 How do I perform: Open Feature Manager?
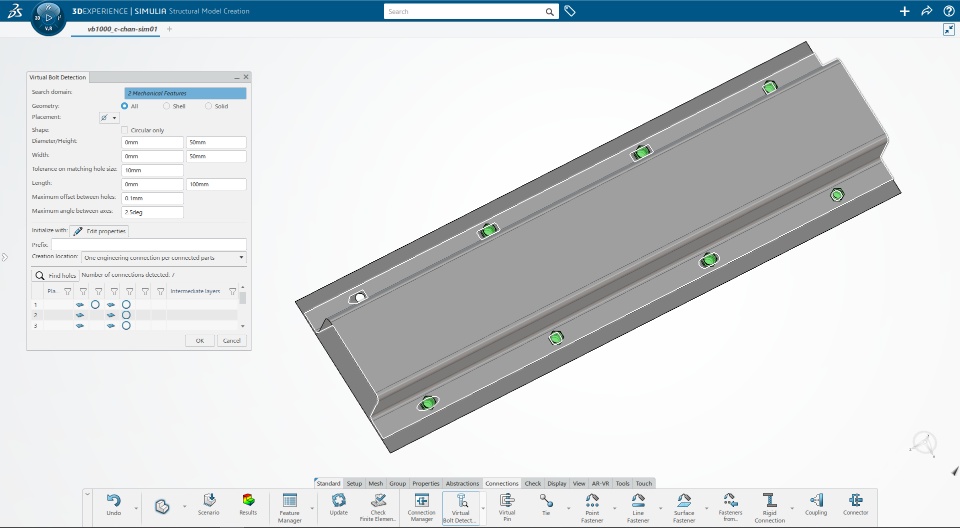click(x=290, y=500)
